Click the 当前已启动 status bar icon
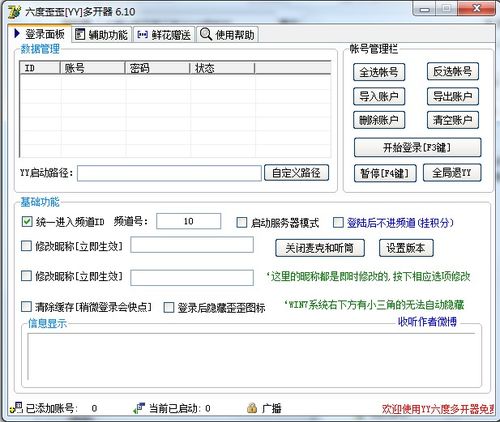 139,408
